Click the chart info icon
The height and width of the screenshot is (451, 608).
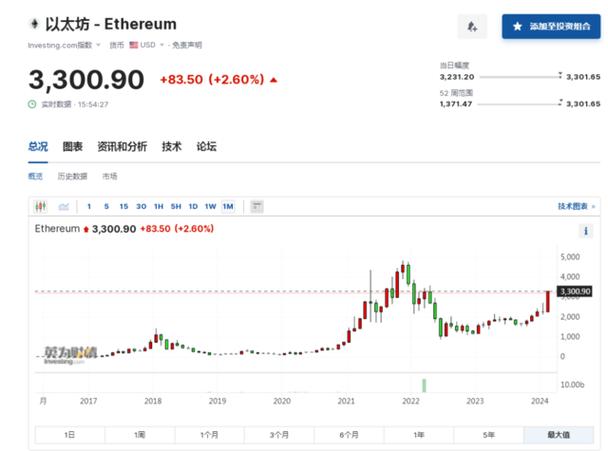click(585, 231)
